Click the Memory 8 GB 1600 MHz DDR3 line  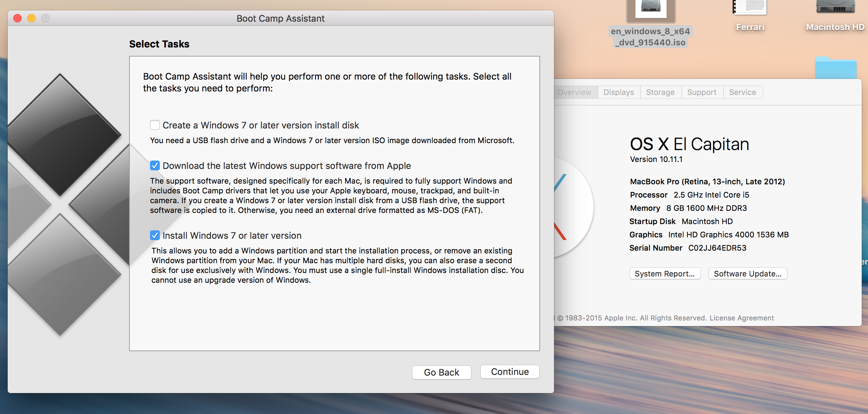point(688,208)
